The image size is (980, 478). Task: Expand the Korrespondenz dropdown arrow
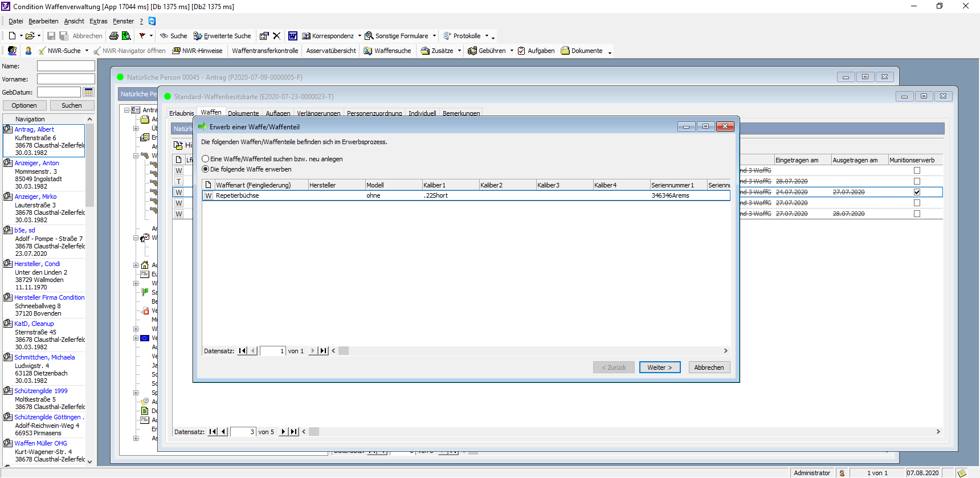pyautogui.click(x=360, y=36)
